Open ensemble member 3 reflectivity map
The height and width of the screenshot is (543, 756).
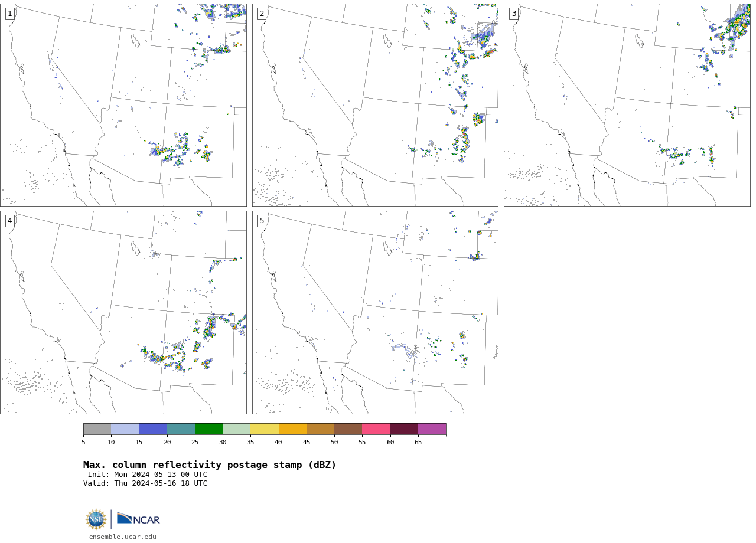pos(627,105)
